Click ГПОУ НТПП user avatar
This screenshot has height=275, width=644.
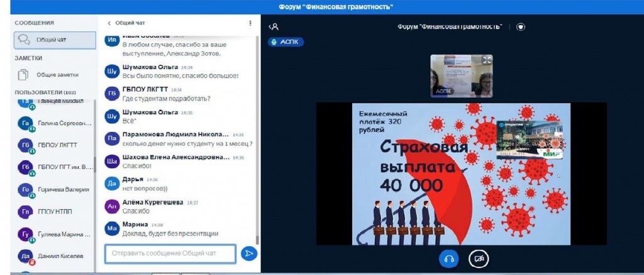pos(25,212)
